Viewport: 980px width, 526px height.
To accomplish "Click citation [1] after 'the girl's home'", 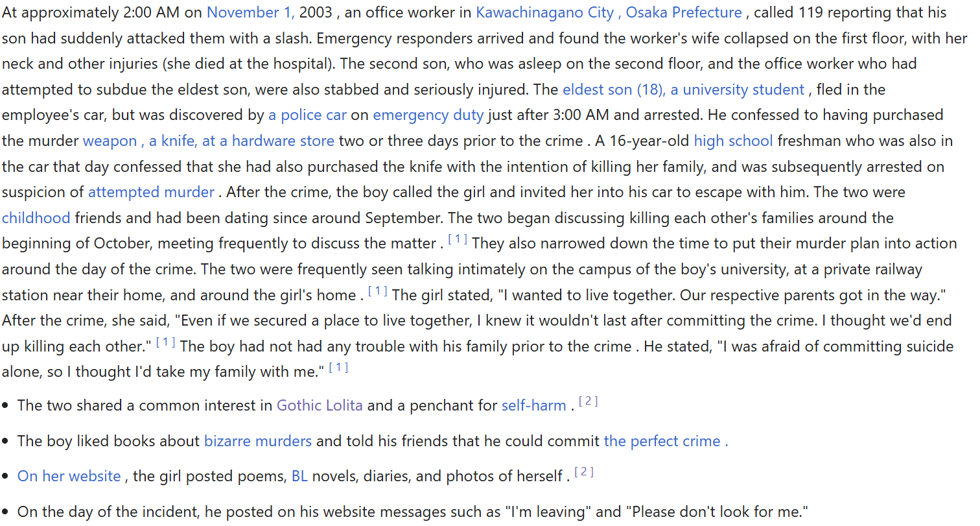I will click(377, 291).
